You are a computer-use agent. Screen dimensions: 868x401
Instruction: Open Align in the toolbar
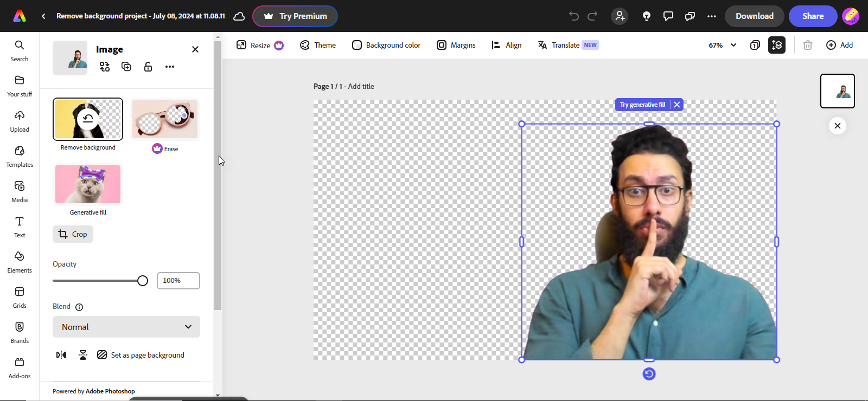[x=506, y=45]
